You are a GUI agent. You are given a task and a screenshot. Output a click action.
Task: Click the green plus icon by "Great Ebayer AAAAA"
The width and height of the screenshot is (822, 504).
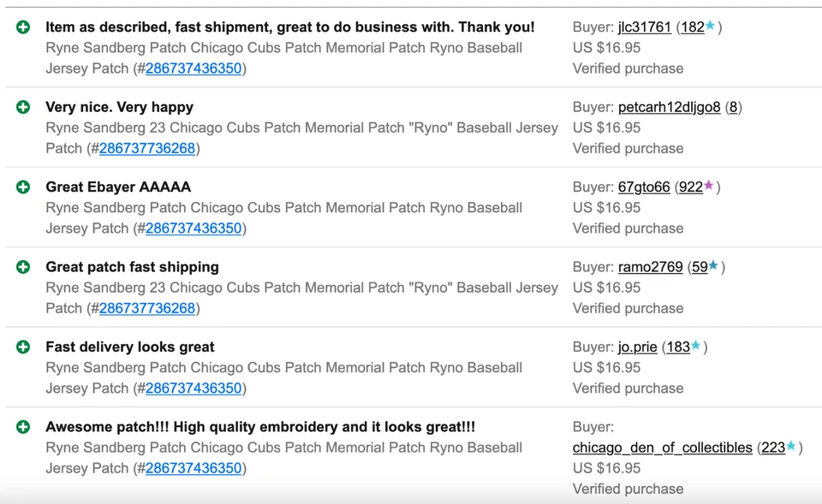[x=23, y=187]
